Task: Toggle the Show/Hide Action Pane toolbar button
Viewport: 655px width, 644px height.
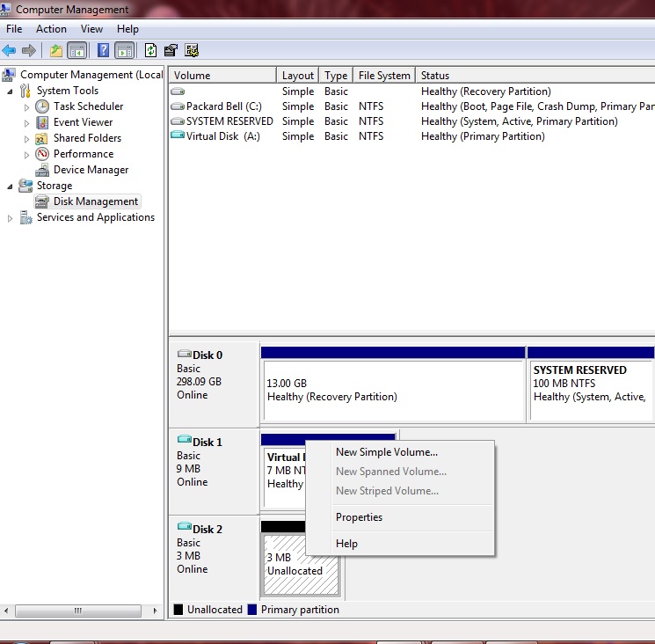Action: (125, 51)
